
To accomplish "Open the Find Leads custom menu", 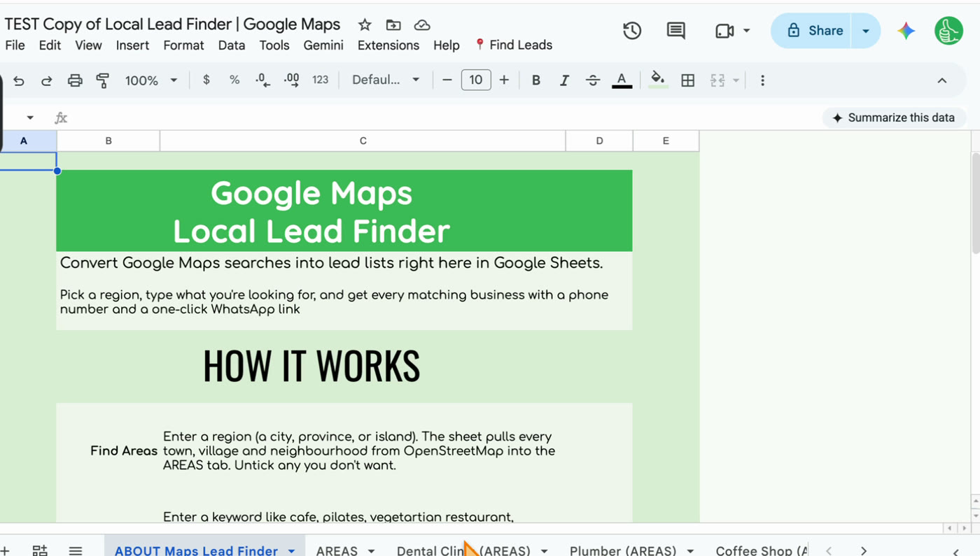I will point(514,45).
